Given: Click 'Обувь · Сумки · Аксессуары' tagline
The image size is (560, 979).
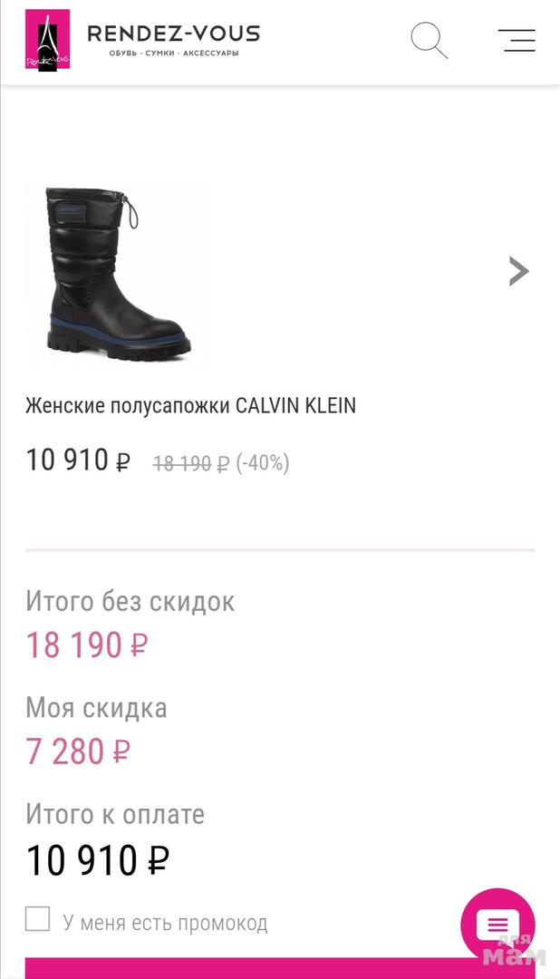Looking at the screenshot, I should click(174, 53).
